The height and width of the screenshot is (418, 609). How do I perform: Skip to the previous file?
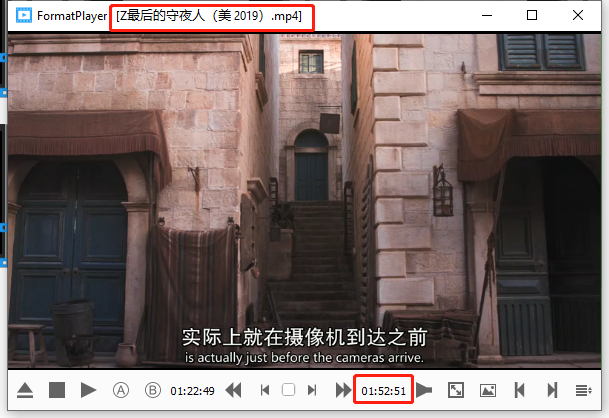pos(519,390)
